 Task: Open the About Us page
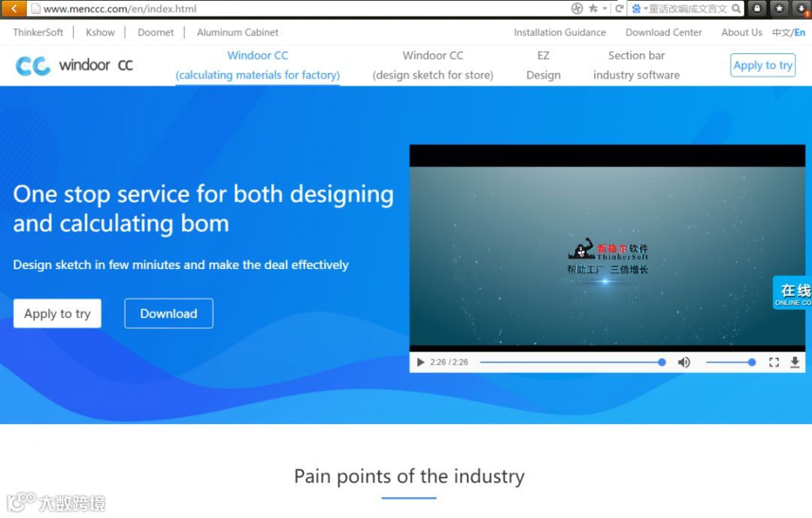(x=741, y=32)
